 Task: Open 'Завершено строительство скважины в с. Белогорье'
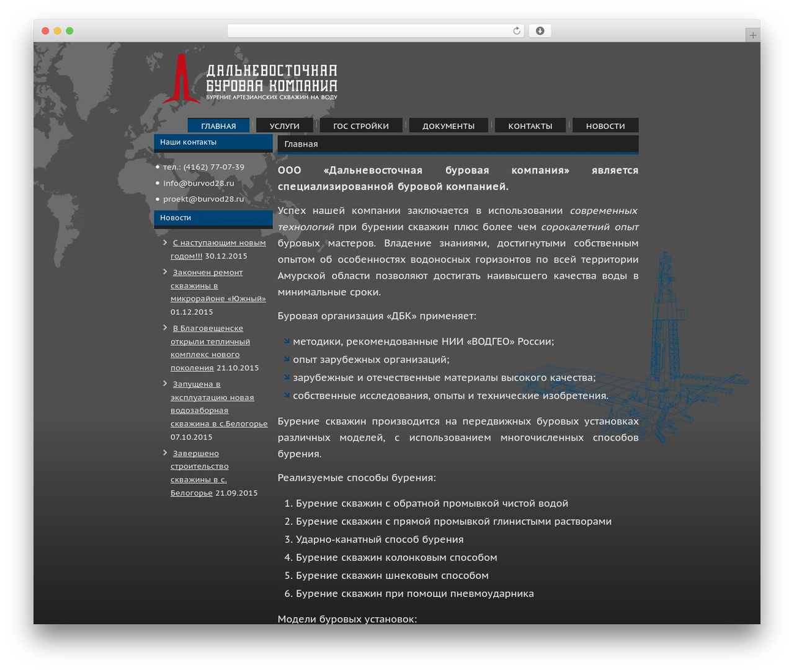200,473
